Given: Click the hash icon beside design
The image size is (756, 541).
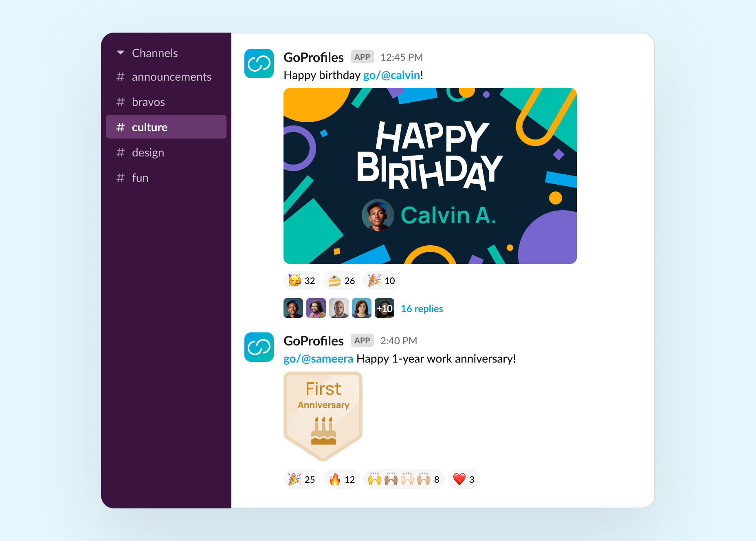Looking at the screenshot, I should coord(120,152).
